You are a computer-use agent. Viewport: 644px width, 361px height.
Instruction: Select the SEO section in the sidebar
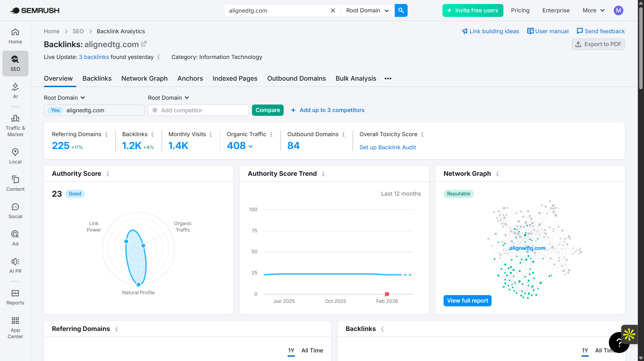[15, 63]
